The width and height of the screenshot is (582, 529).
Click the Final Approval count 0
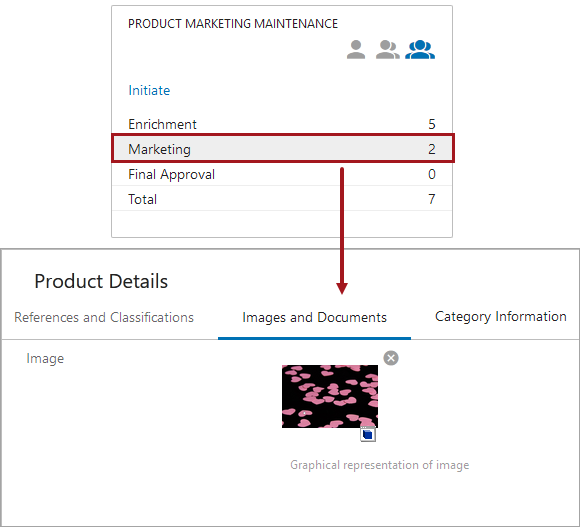point(432,174)
